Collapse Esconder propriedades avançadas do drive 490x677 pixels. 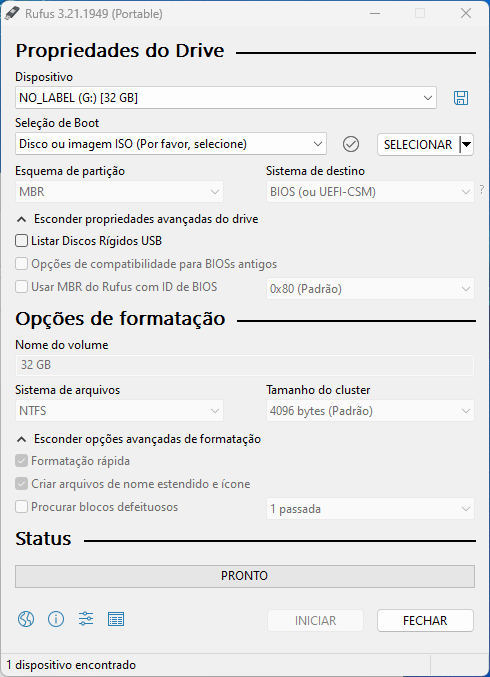tap(137, 219)
